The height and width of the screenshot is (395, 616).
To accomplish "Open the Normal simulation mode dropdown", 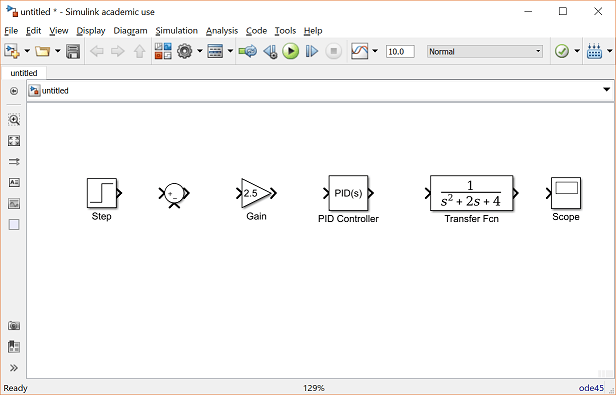I will 485,51.
